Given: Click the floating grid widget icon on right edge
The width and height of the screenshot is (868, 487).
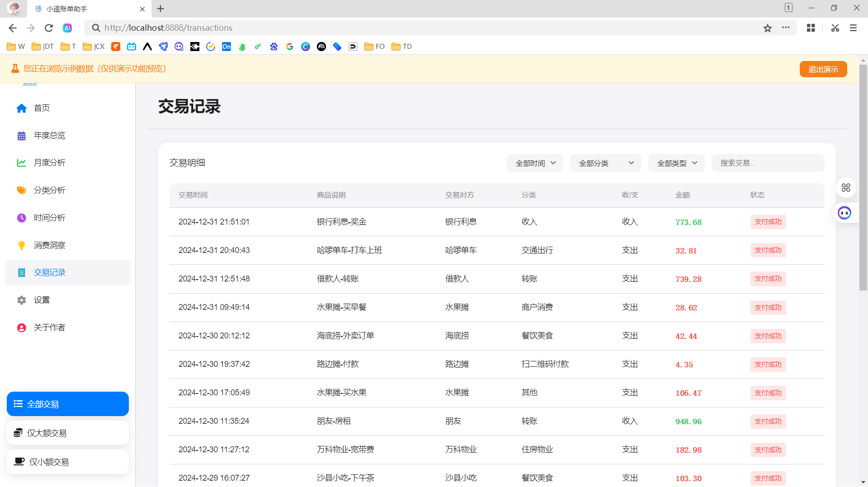Looking at the screenshot, I should [846, 187].
